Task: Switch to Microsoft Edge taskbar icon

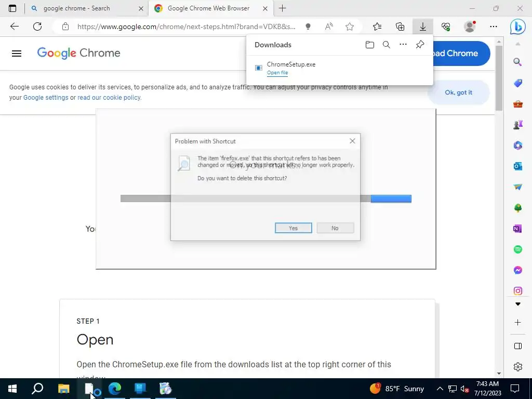Action: pos(115,389)
